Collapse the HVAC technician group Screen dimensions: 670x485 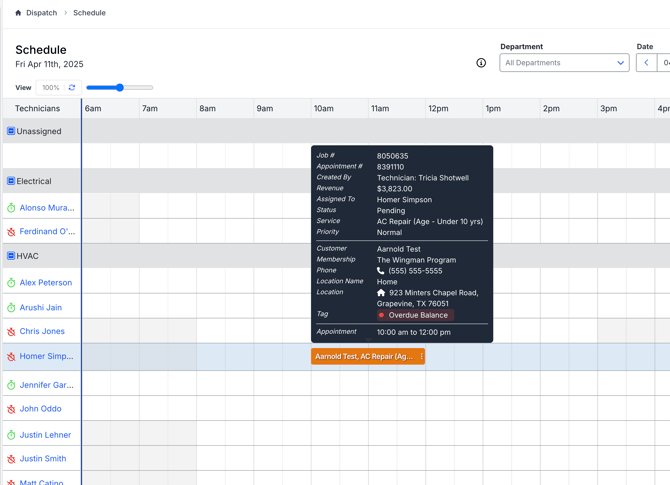[x=11, y=256]
